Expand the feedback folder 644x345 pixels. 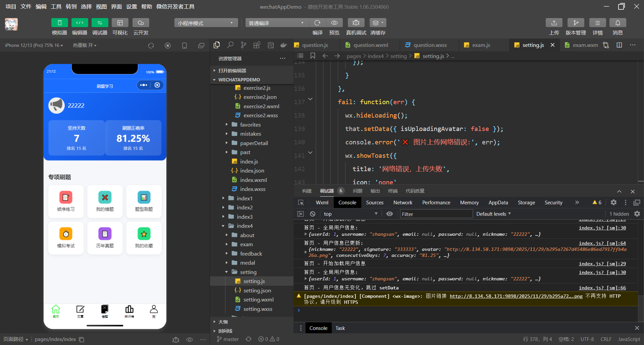click(252, 254)
